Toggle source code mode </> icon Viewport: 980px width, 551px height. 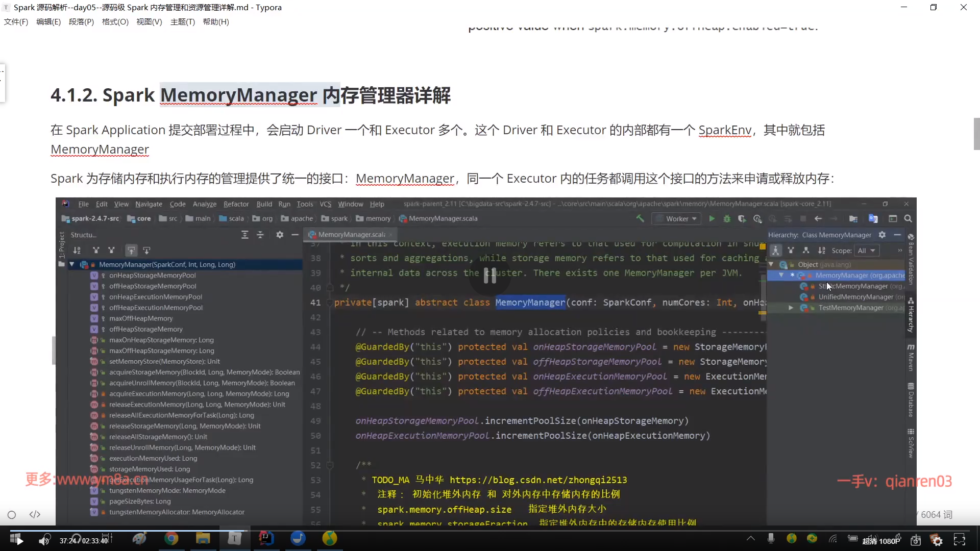tap(35, 515)
